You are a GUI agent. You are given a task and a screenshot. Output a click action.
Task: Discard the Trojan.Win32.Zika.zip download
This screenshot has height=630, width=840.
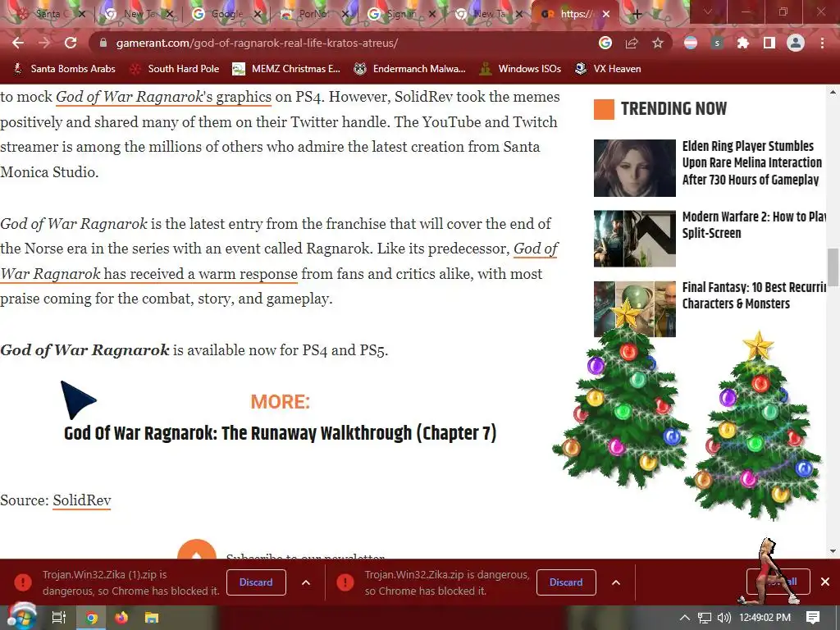tap(566, 582)
